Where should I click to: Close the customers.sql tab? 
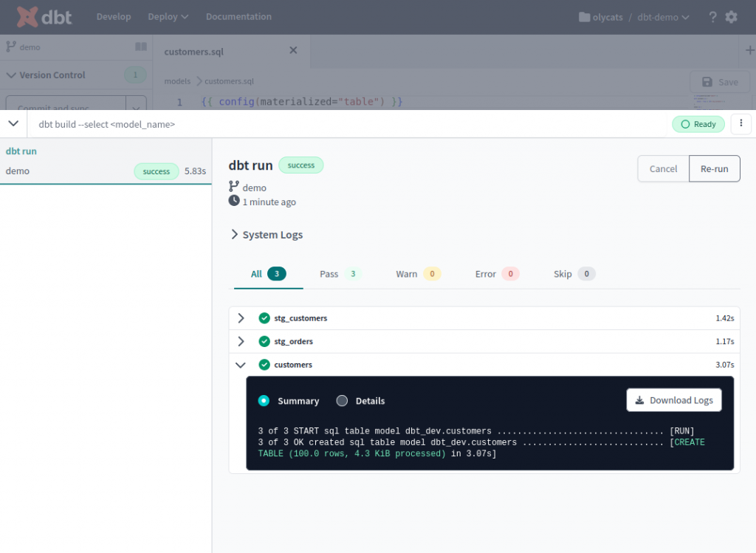(x=293, y=50)
